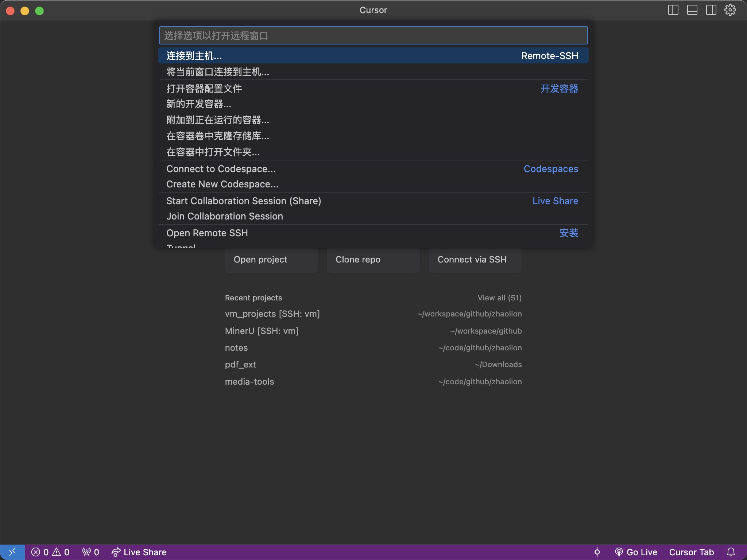
Task: Choose 打开容器配置文件 option
Action: coord(373,88)
